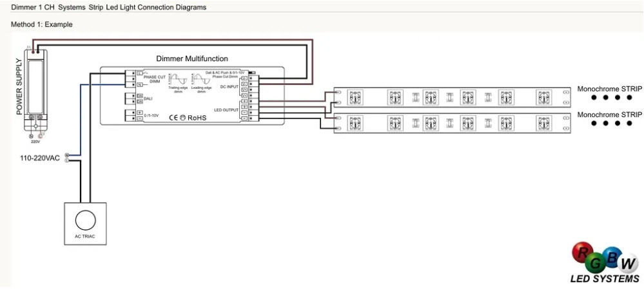Click the Dimmer Multifunction title
This screenshot has height=295, width=644.
(x=191, y=59)
